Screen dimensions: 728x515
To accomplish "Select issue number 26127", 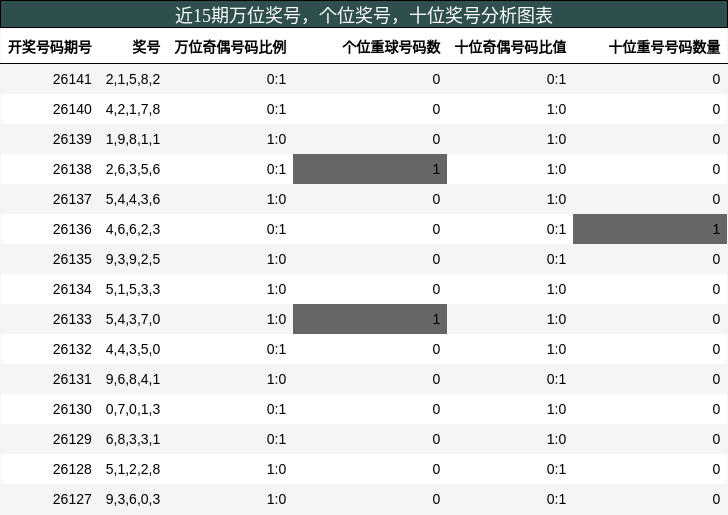I will 72,499.
